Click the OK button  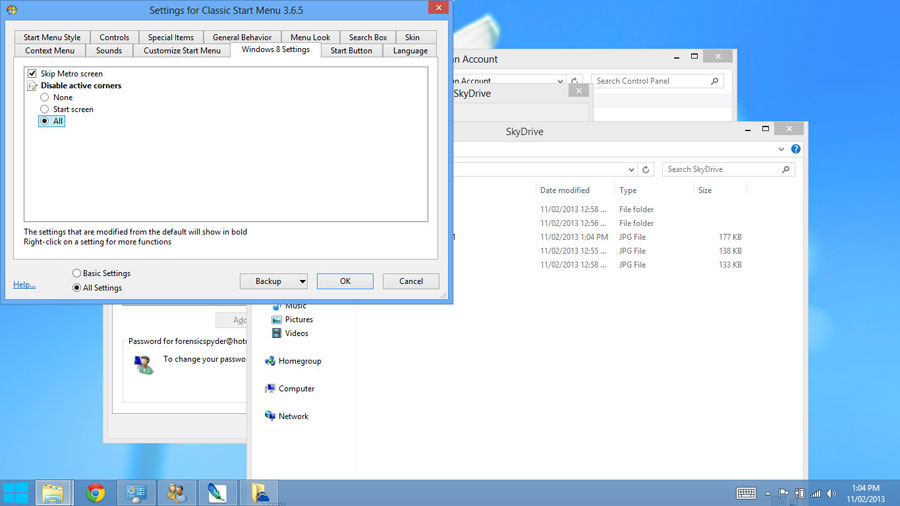345,281
